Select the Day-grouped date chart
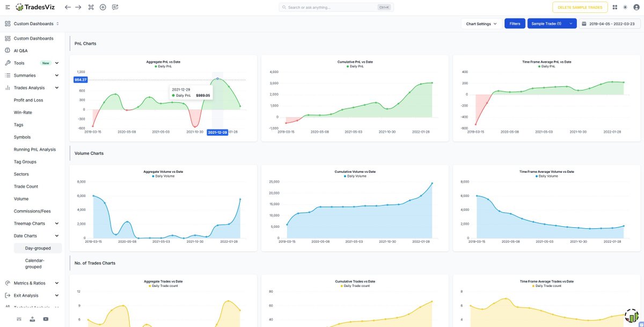The width and height of the screenshot is (644, 327). pos(38,248)
